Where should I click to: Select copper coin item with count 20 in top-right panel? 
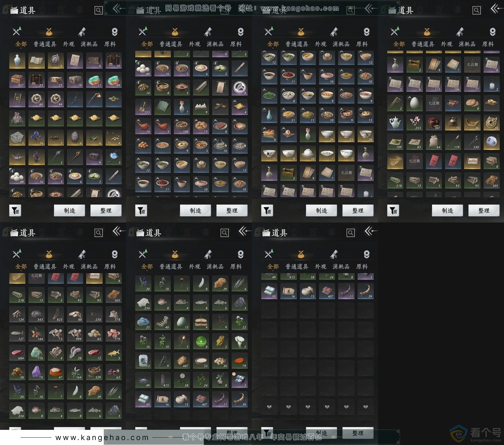pos(491,122)
